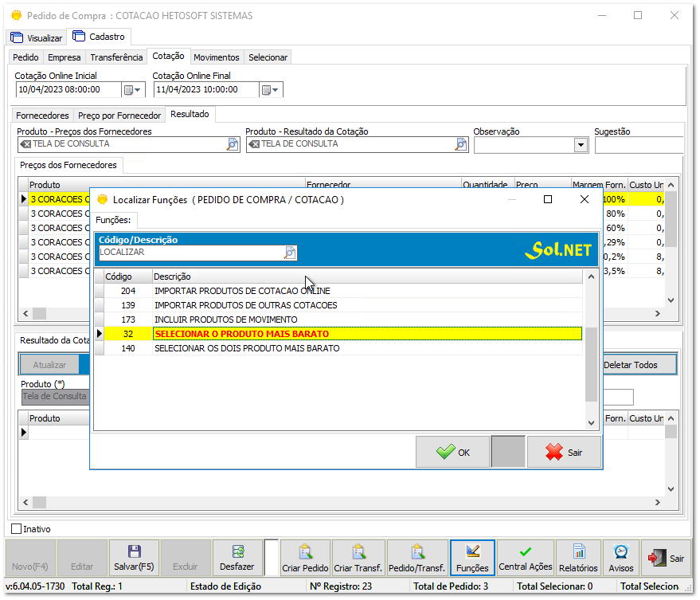The height and width of the screenshot is (600, 700).
Task: Confirm with the OK button
Action: click(452, 452)
